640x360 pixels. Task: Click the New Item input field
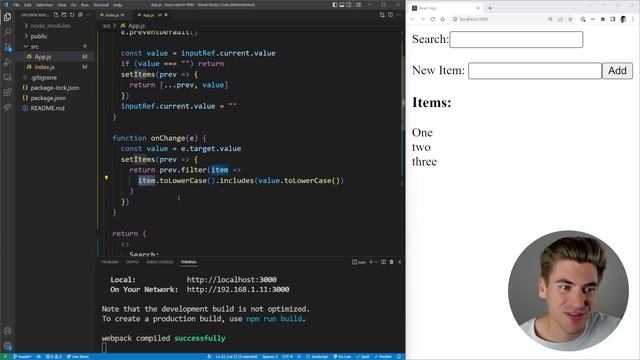pyautogui.click(x=535, y=71)
